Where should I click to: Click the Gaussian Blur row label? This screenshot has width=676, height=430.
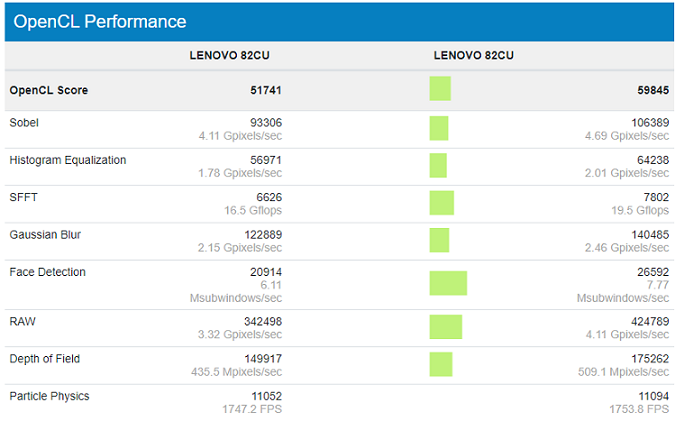45,235
